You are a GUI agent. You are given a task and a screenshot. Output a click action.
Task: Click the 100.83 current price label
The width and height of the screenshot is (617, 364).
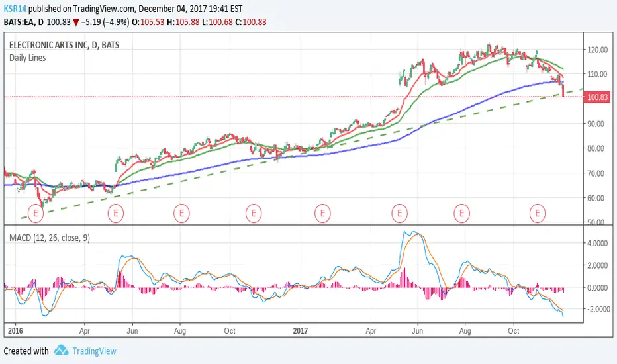click(x=597, y=97)
